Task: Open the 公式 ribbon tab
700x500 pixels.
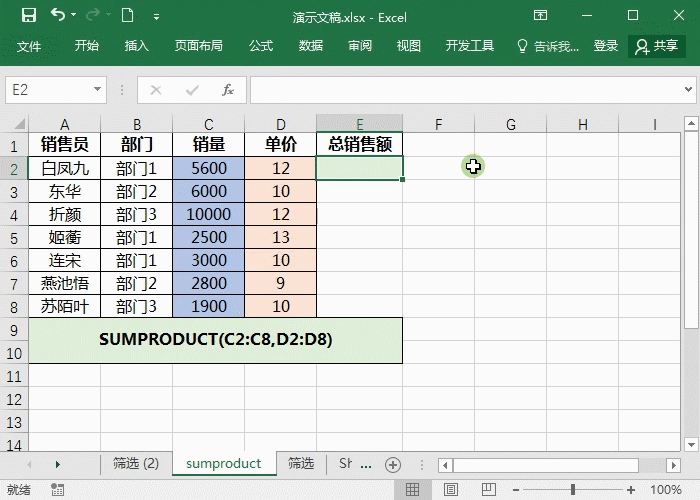Action: pyautogui.click(x=261, y=46)
